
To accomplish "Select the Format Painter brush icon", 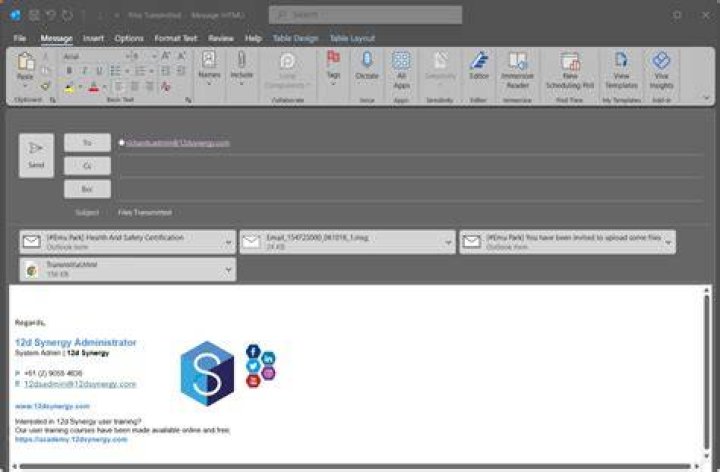I will (45, 86).
